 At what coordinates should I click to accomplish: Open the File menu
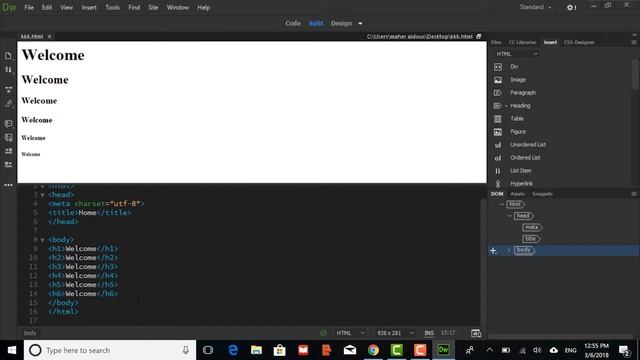click(29, 7)
